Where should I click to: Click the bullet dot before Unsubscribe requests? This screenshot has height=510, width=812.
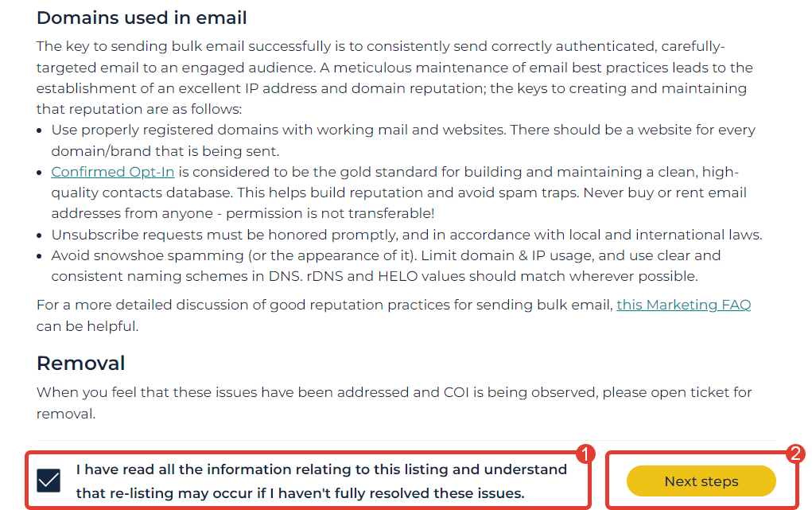[x=39, y=236]
